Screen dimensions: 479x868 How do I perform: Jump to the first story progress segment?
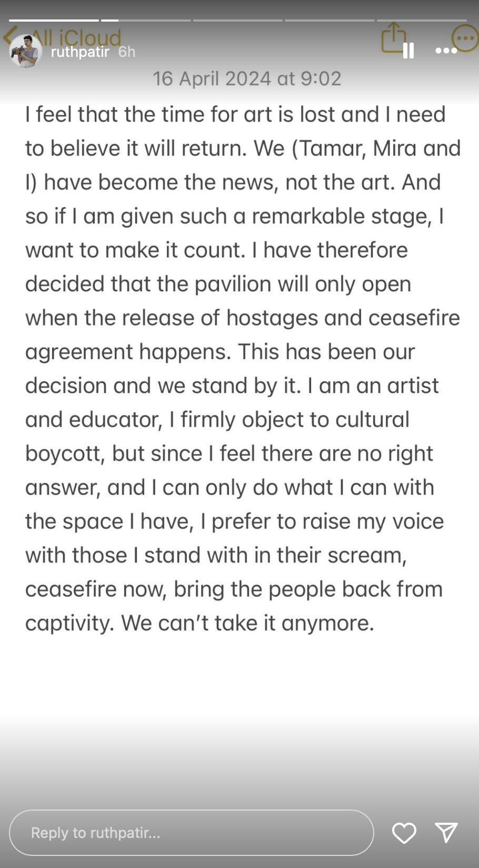tap(54, 21)
